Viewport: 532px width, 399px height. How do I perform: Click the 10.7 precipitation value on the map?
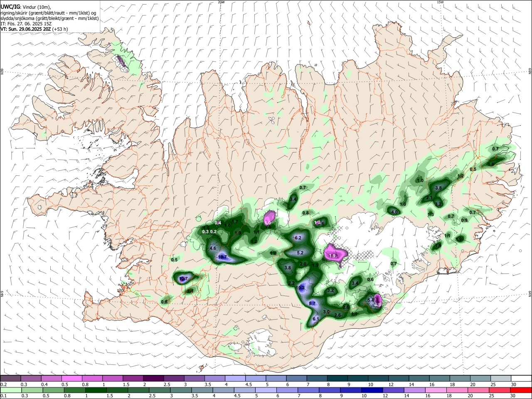pos(222,257)
